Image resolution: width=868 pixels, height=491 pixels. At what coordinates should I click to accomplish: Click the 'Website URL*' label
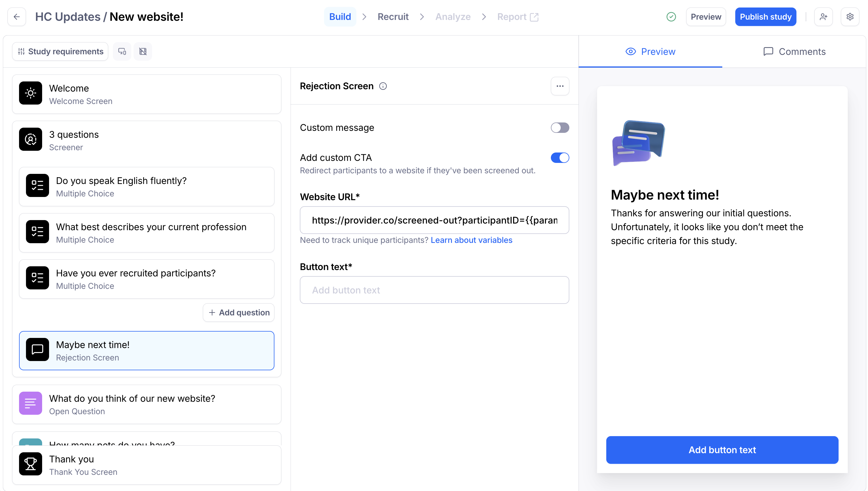330,197
